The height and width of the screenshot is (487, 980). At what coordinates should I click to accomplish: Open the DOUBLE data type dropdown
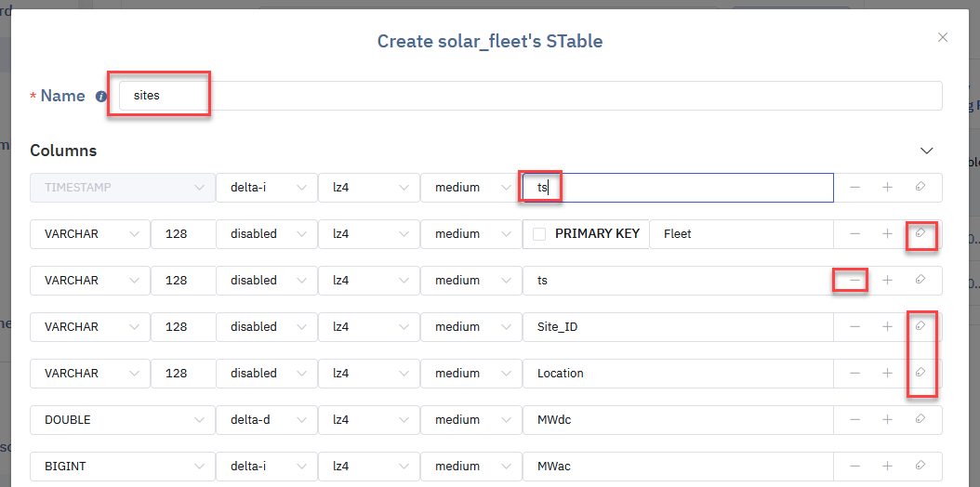[122, 419]
